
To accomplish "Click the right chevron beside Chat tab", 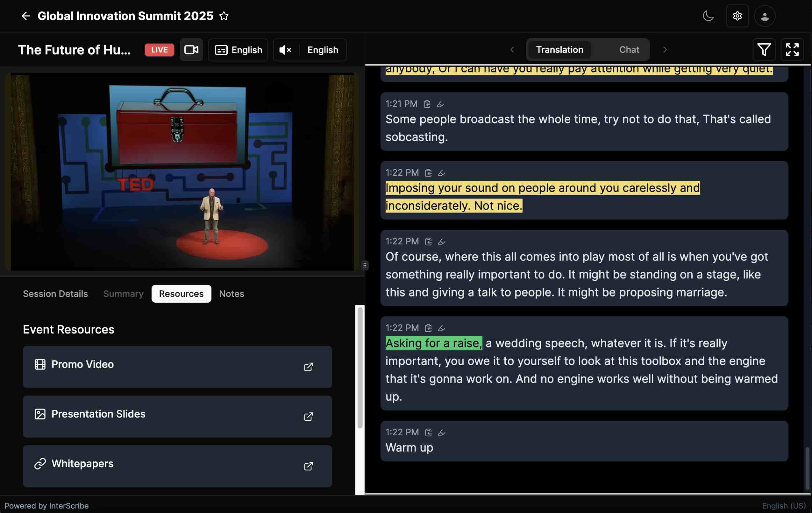I will (665, 50).
